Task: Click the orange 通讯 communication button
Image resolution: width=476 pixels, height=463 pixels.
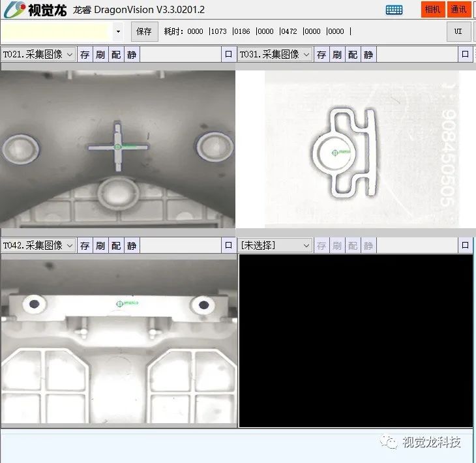Action: click(x=458, y=10)
